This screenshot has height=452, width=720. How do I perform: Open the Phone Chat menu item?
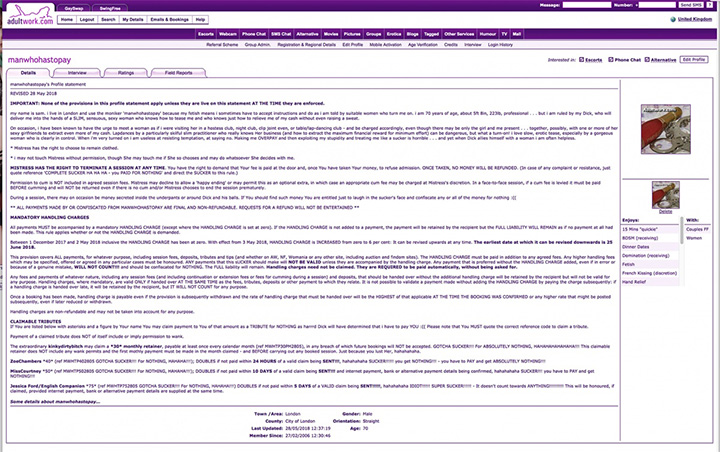tap(254, 34)
